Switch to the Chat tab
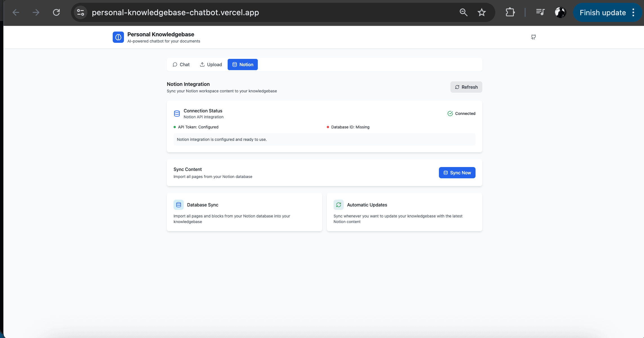 [181, 65]
